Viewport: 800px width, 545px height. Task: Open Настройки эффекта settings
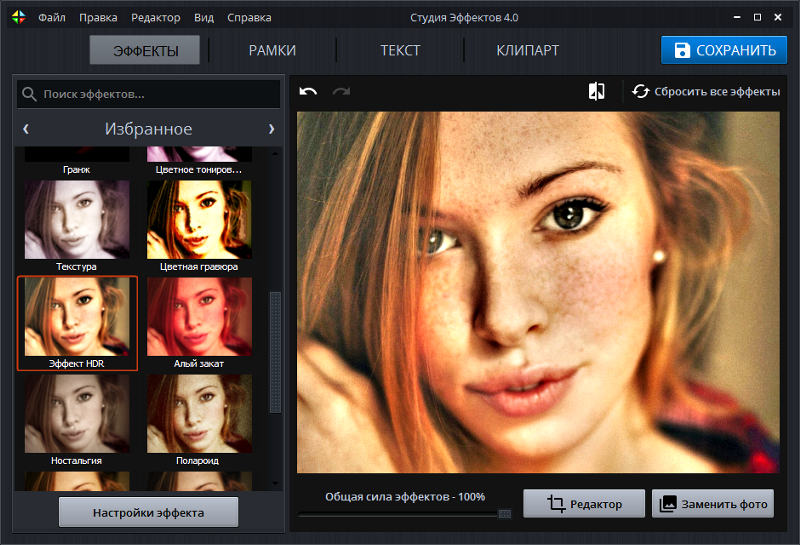148,512
